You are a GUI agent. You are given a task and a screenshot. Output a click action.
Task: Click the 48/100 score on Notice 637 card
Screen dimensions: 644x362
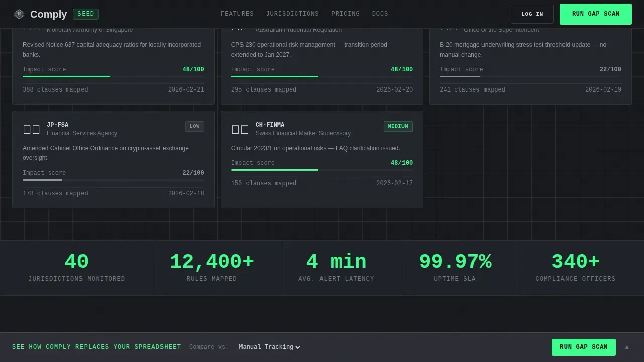193,69
